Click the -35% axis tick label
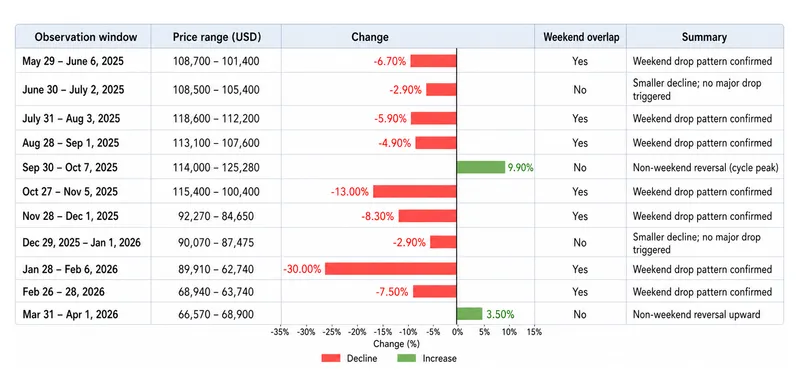Screen dimensions: 800x387 [280, 332]
